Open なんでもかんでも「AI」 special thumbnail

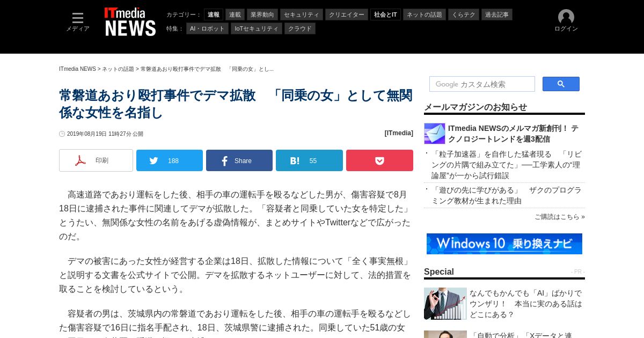[x=445, y=304]
